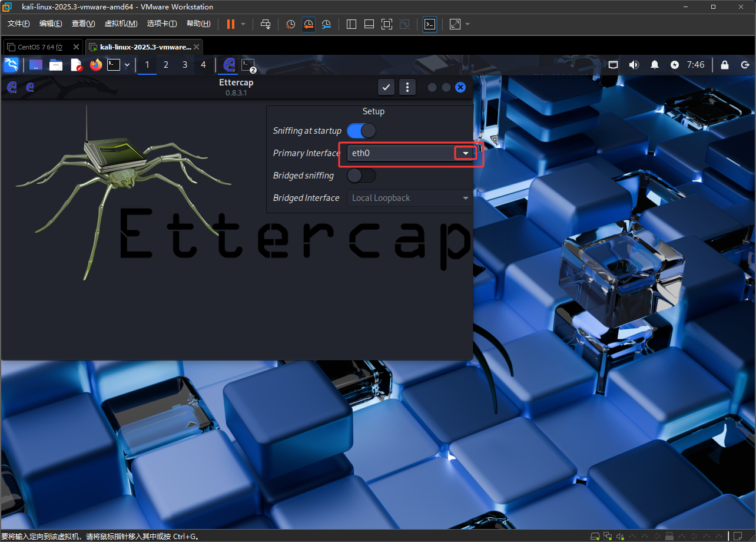The height and width of the screenshot is (542, 756).
Task: Toggle the VMware library sidebar view icon
Action: (352, 24)
